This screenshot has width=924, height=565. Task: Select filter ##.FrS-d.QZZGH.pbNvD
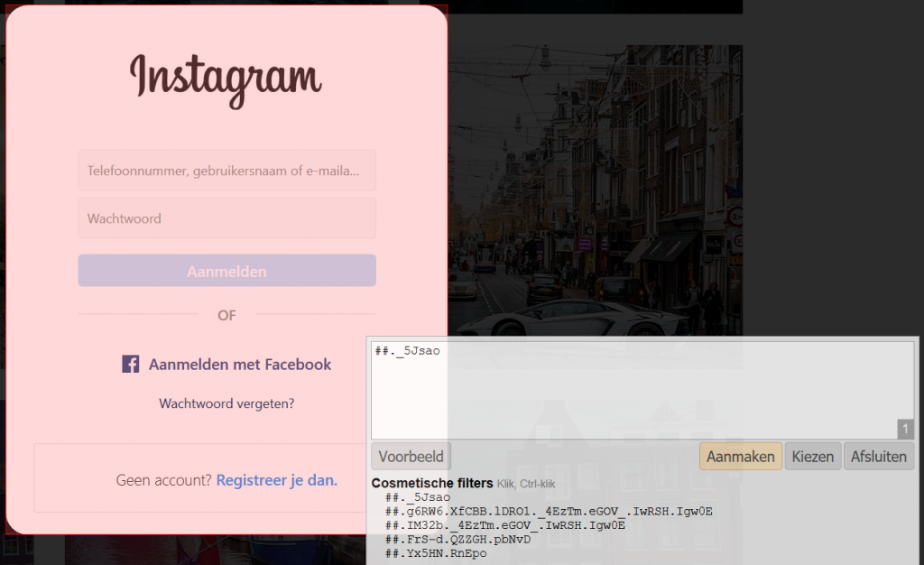[x=457, y=540]
